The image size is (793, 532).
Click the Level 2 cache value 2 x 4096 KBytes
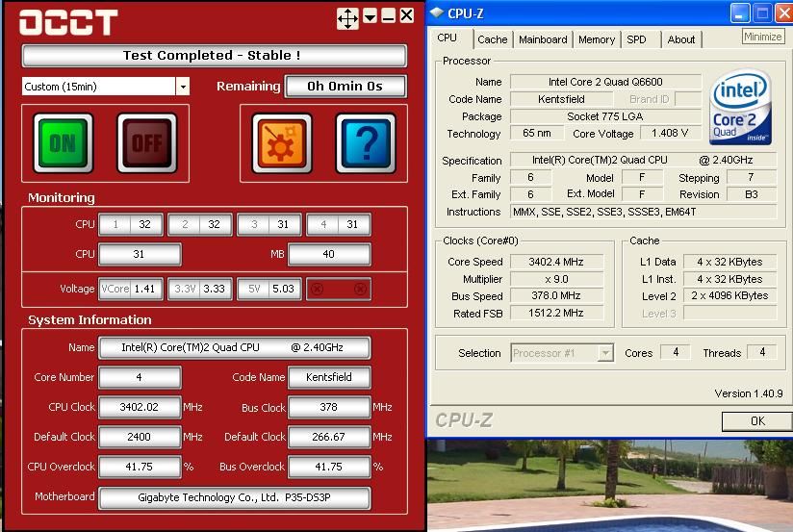point(729,296)
